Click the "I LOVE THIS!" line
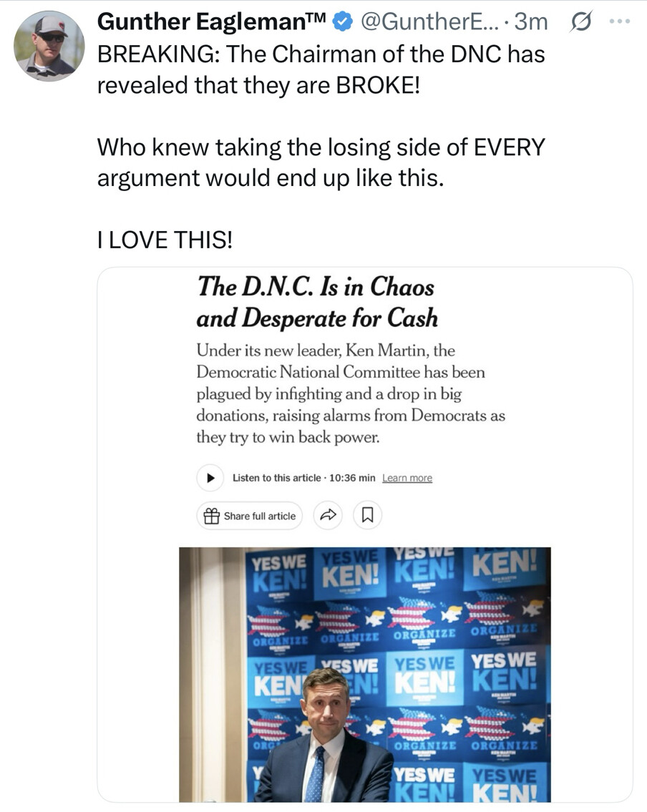Viewport: 647px width, 812px height. tap(165, 240)
